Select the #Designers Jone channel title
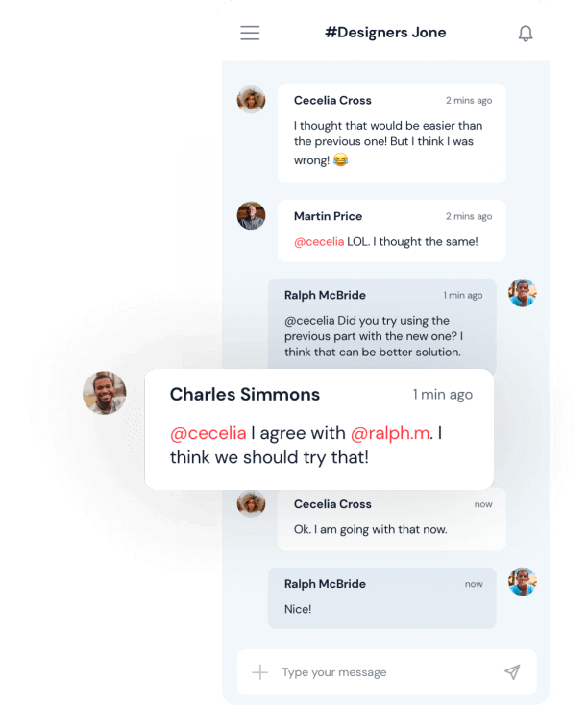The width and height of the screenshot is (588, 705). pos(385,33)
